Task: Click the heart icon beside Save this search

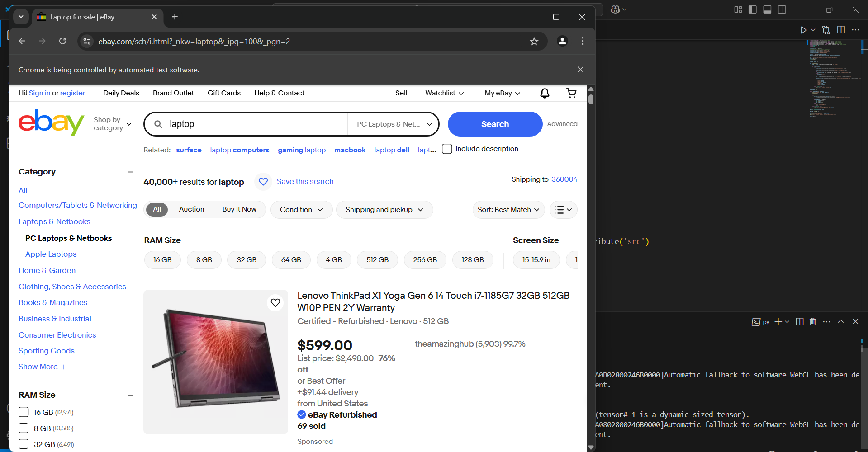Action: point(263,182)
